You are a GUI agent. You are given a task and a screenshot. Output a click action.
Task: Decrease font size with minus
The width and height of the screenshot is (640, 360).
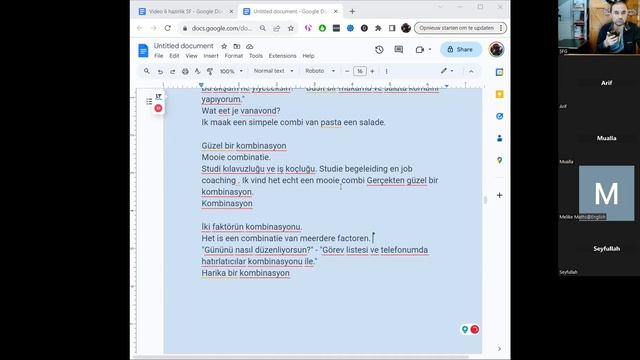coord(347,71)
